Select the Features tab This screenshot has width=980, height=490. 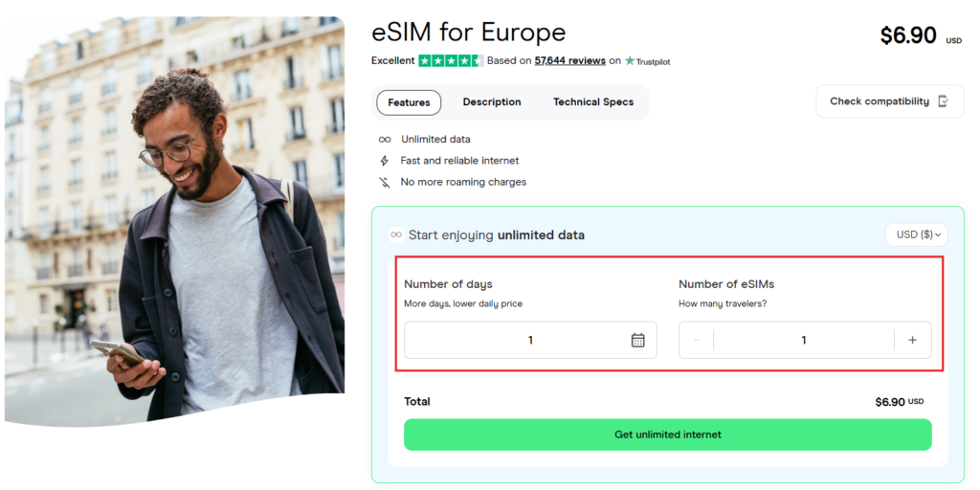pyautogui.click(x=409, y=102)
